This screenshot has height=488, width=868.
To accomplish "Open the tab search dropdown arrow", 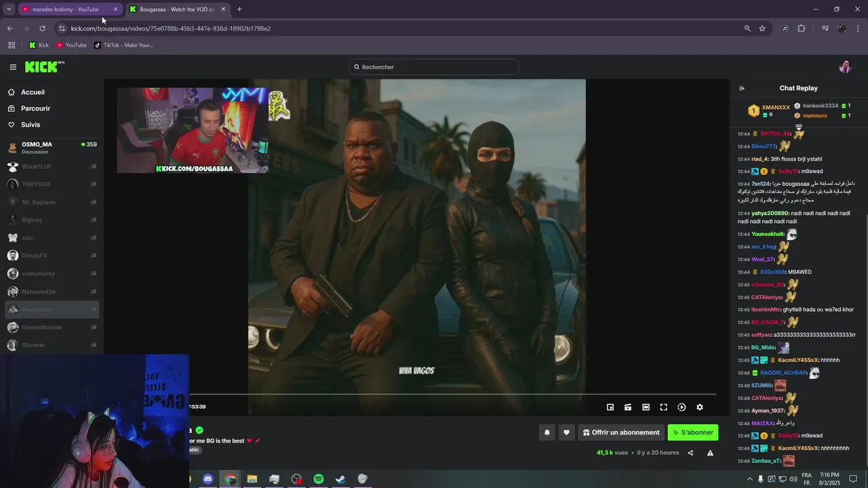I will point(9,9).
